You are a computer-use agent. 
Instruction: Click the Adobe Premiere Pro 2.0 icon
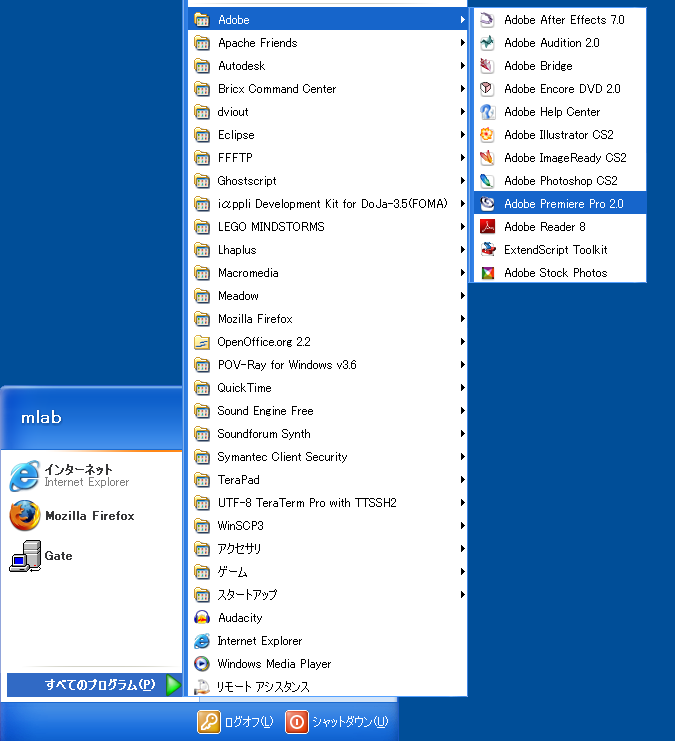[x=487, y=204]
